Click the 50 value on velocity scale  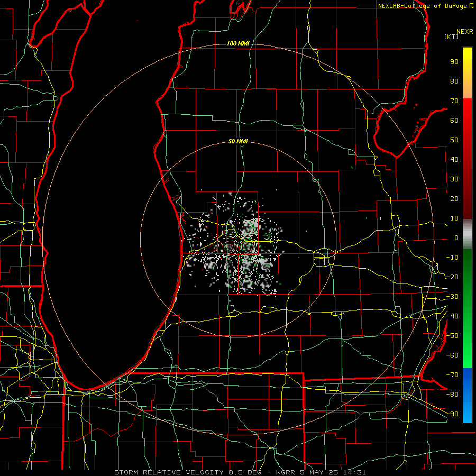click(x=454, y=140)
